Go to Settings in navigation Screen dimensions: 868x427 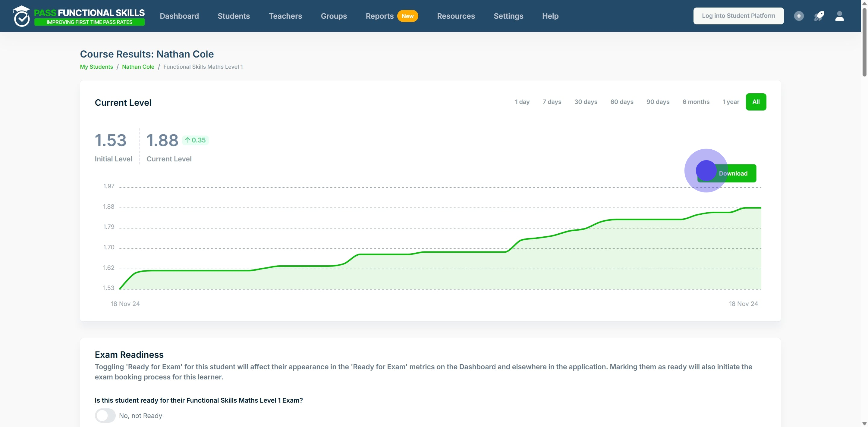click(508, 16)
